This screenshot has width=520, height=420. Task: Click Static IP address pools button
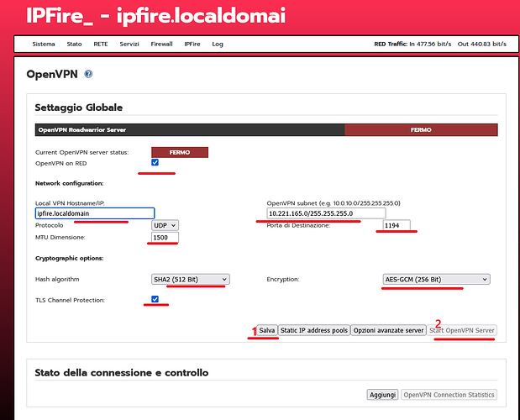click(314, 330)
